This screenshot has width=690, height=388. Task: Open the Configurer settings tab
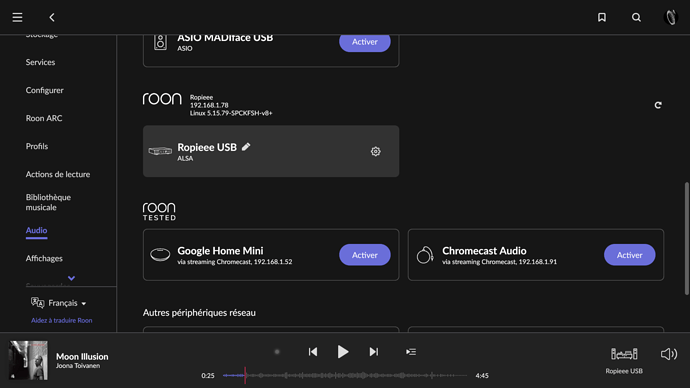click(x=44, y=90)
